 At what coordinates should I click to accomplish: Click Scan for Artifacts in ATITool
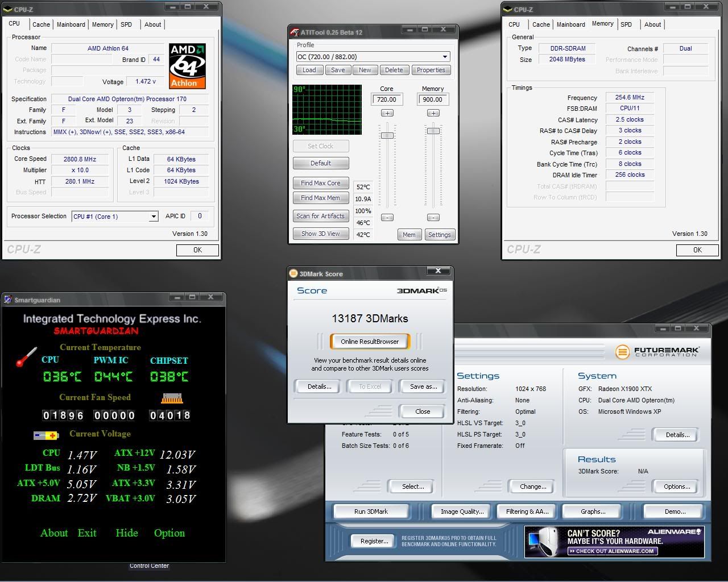click(x=321, y=216)
